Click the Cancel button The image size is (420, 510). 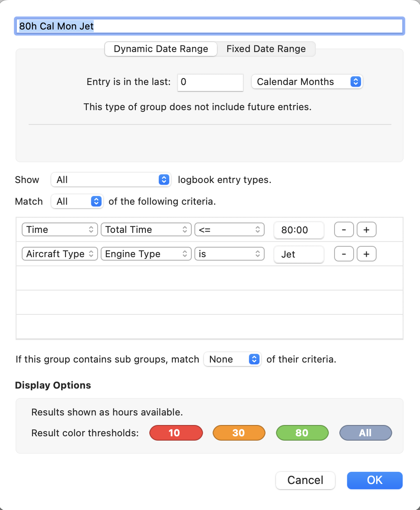click(x=305, y=480)
